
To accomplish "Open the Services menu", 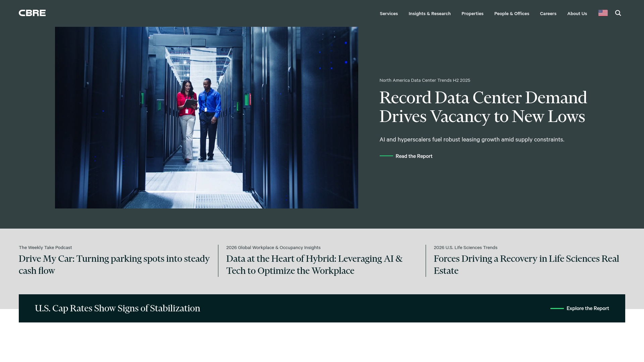I will (x=388, y=14).
